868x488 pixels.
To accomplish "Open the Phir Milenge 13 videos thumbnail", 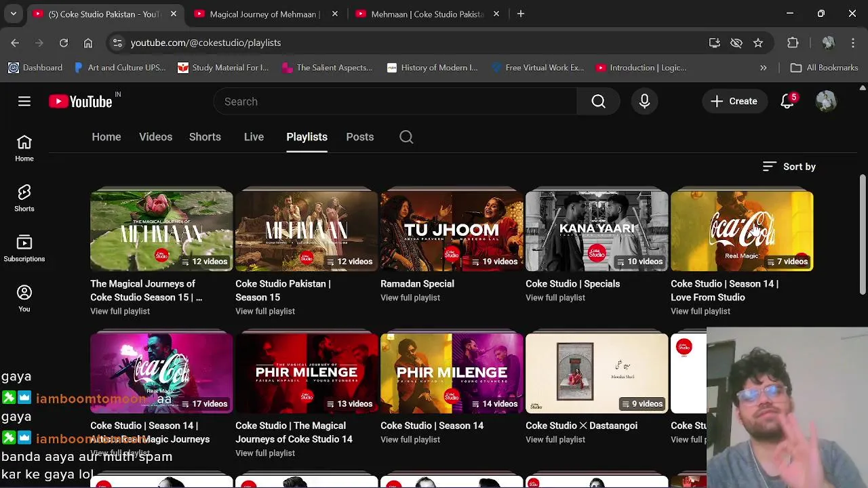I will 307,373.
